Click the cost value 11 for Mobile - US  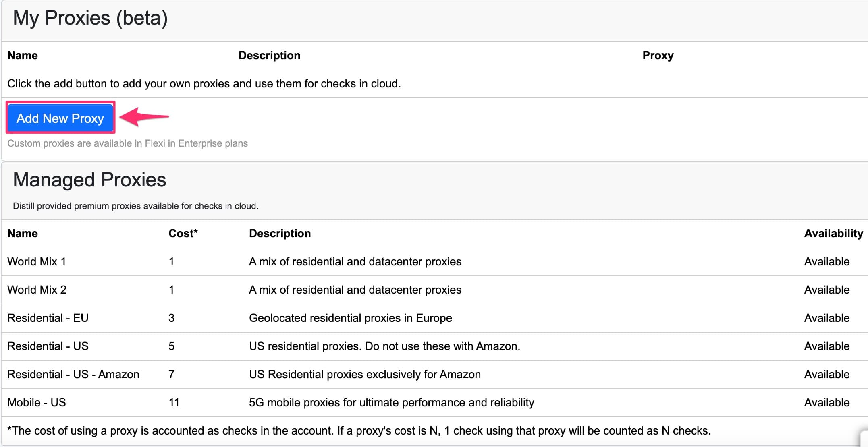(x=173, y=402)
